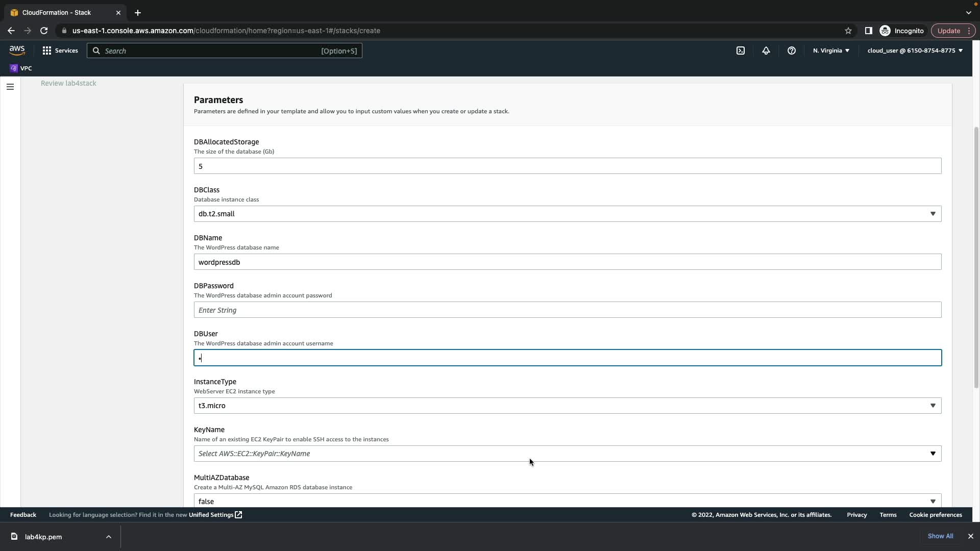This screenshot has width=980, height=551.
Task: Expand the InstanceType dropdown
Action: click(567, 406)
